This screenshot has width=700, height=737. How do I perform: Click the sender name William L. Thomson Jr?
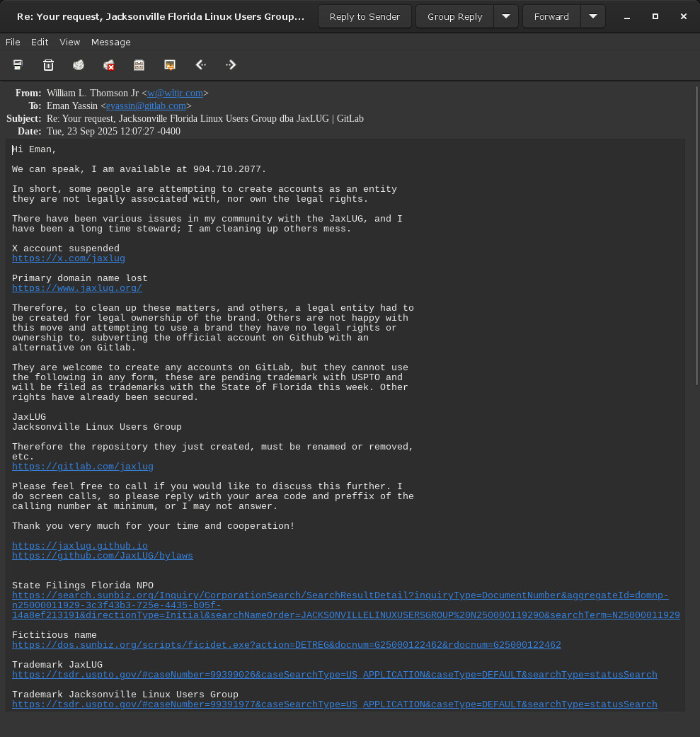click(93, 93)
